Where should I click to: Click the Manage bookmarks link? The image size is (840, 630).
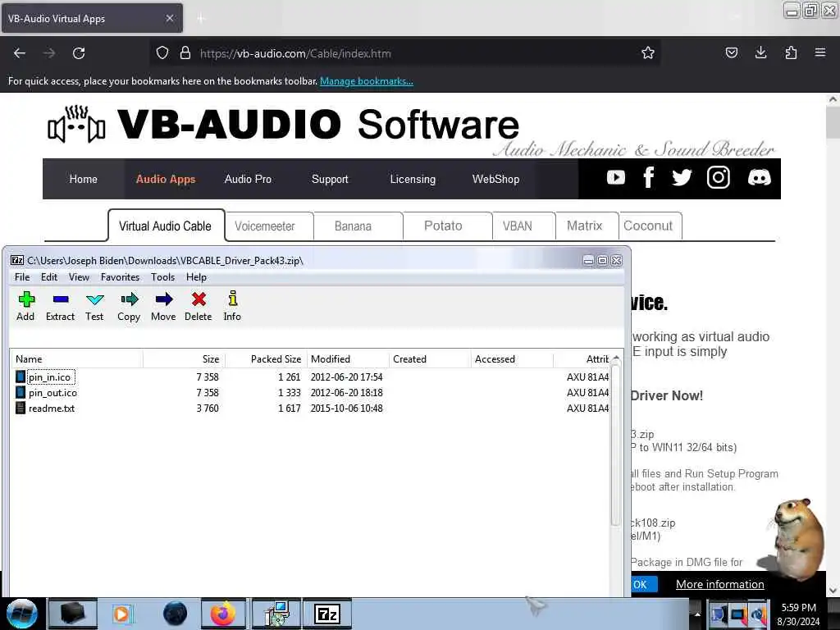pos(367,81)
